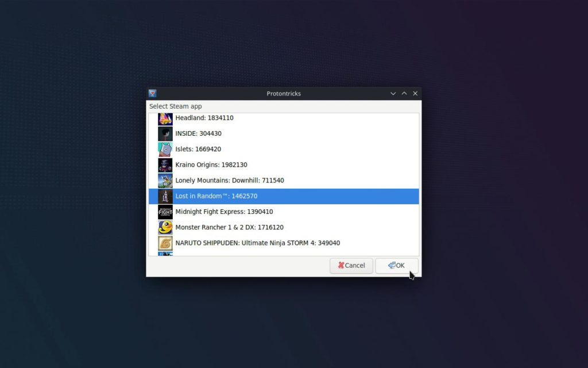588x368 pixels.
Task: Click the Kraino Origins game icon
Action: [x=165, y=165]
